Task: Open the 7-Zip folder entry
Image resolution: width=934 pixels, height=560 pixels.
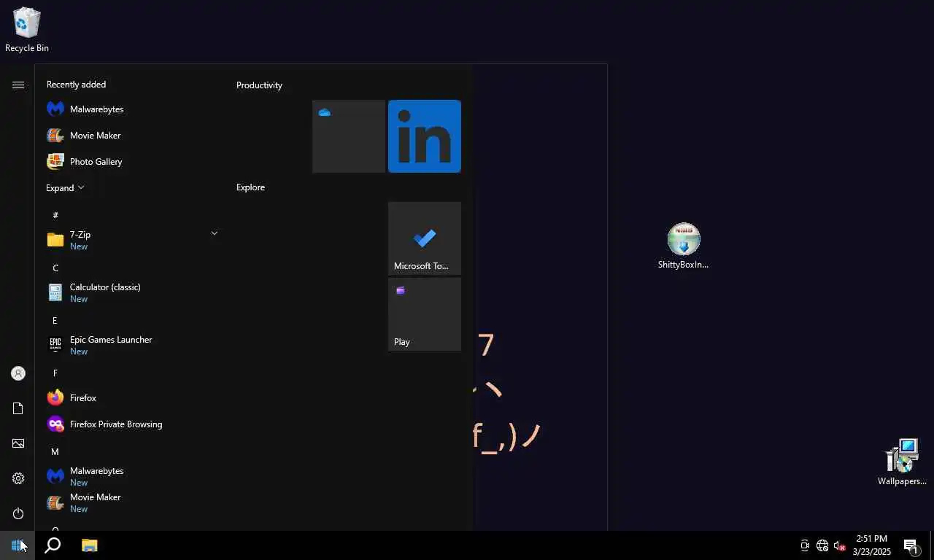Action: click(131, 240)
